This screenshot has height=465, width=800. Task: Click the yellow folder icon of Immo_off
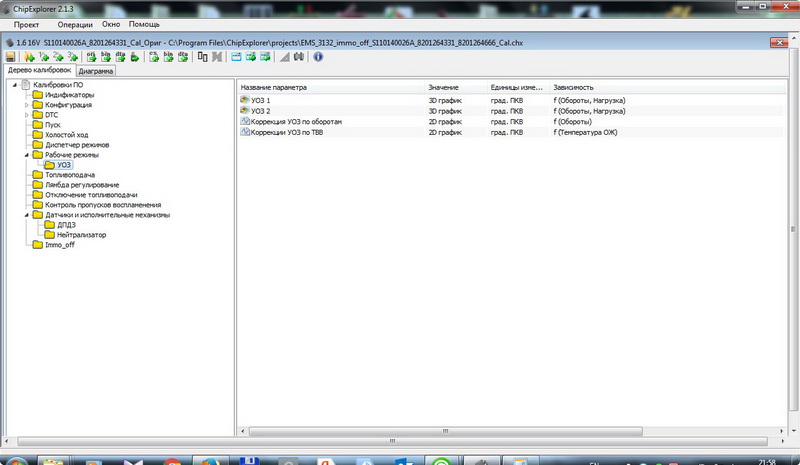tap(38, 245)
